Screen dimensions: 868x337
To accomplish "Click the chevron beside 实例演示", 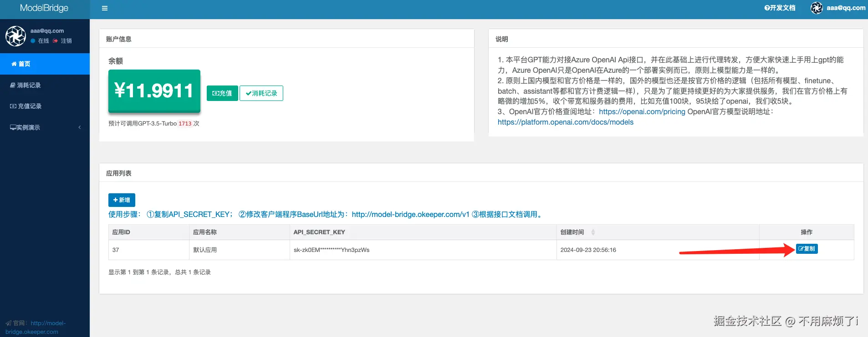I will (x=80, y=127).
